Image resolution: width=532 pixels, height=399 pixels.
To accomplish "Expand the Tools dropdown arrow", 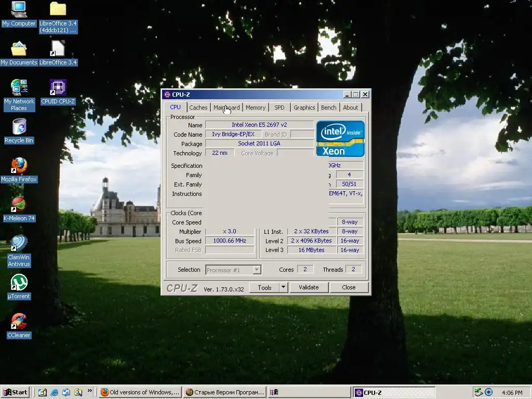I will click(284, 287).
